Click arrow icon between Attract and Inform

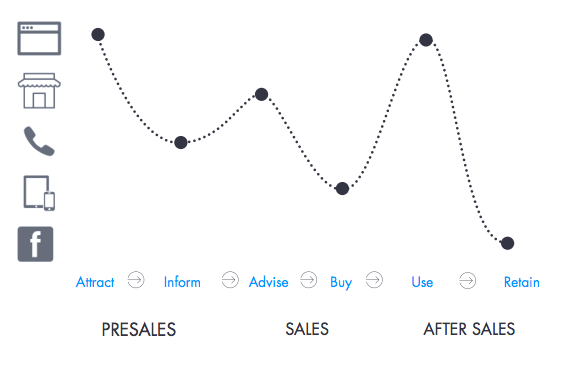tap(136, 280)
